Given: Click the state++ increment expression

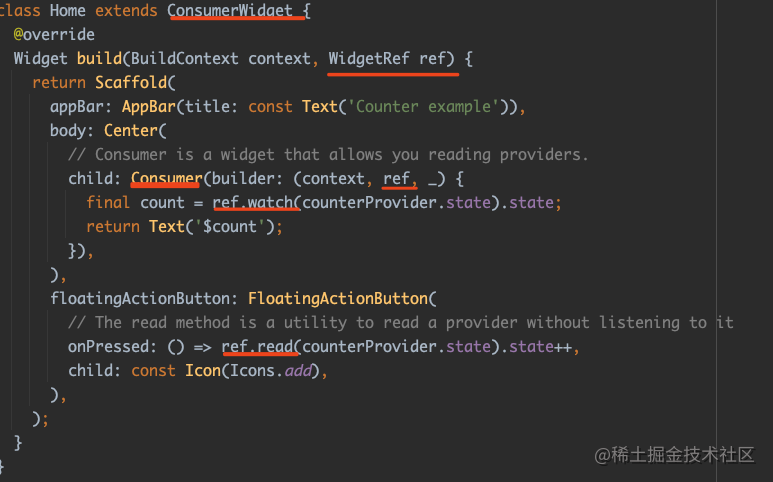Looking at the screenshot, I should pos(540,346).
